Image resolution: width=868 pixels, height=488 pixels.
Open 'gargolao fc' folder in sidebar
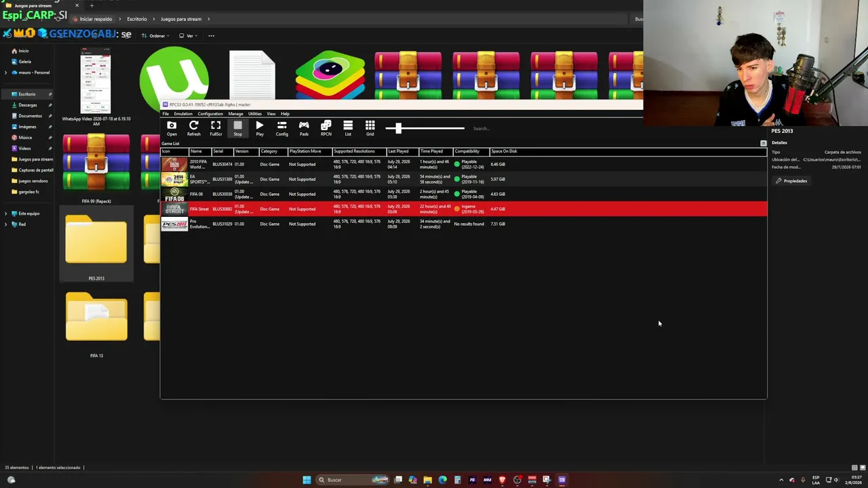28,192
